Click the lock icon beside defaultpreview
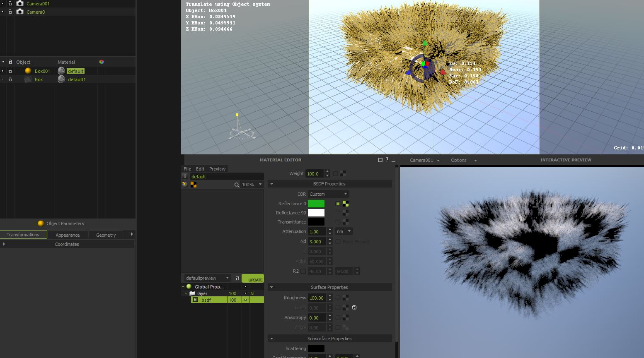Image resolution: width=644 pixels, height=358 pixels. [237, 278]
